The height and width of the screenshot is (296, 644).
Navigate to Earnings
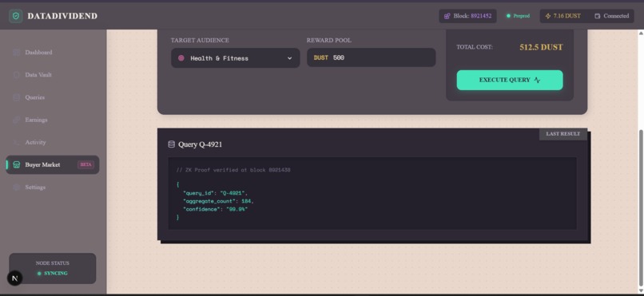(x=53, y=120)
